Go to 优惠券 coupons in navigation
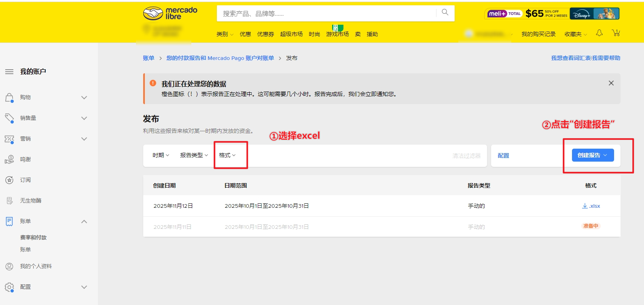 265,34
